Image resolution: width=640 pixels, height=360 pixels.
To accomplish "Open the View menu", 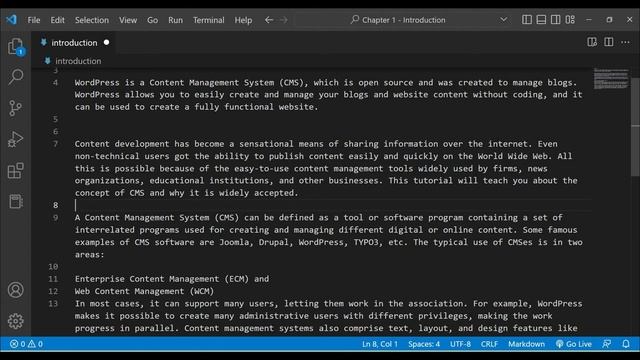I will [x=128, y=20].
